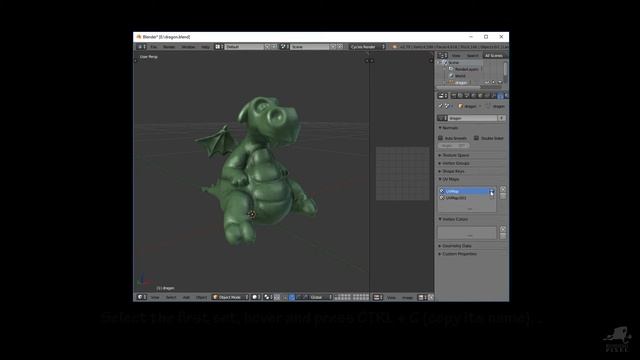This screenshot has height=360, width=640.
Task: Open the Render Layers properties tab icon
Action: click(460, 96)
